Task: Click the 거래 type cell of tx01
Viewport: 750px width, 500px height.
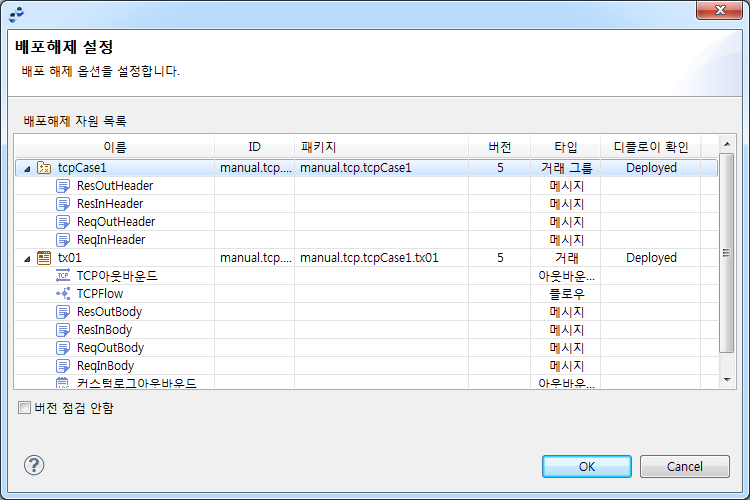Action: [566, 258]
